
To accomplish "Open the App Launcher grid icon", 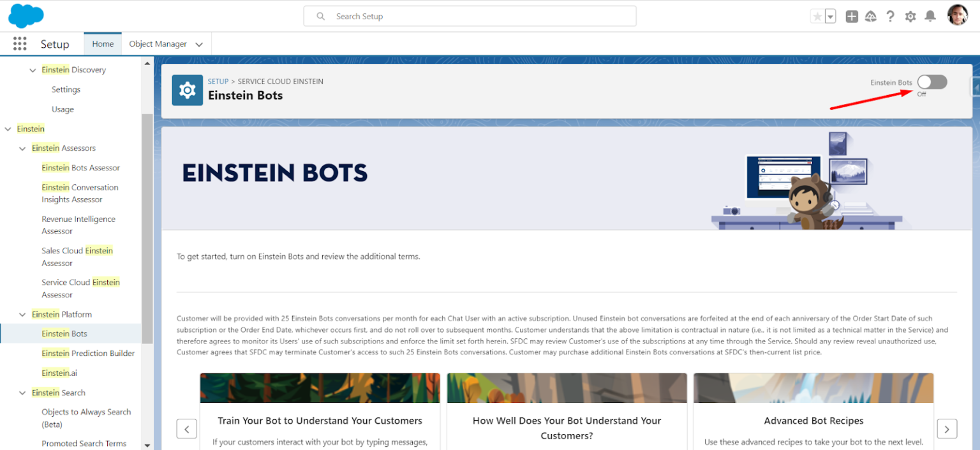I will coord(20,44).
